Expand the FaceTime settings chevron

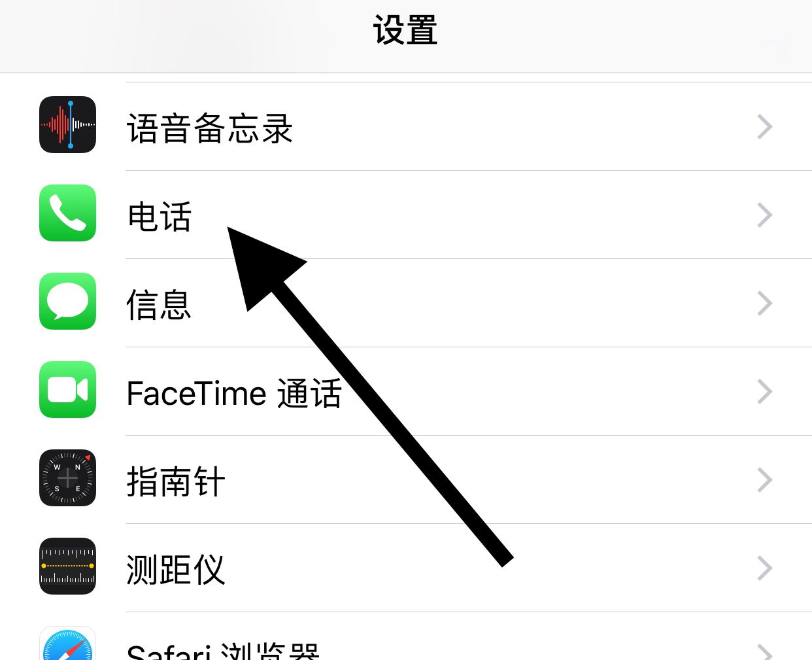764,391
